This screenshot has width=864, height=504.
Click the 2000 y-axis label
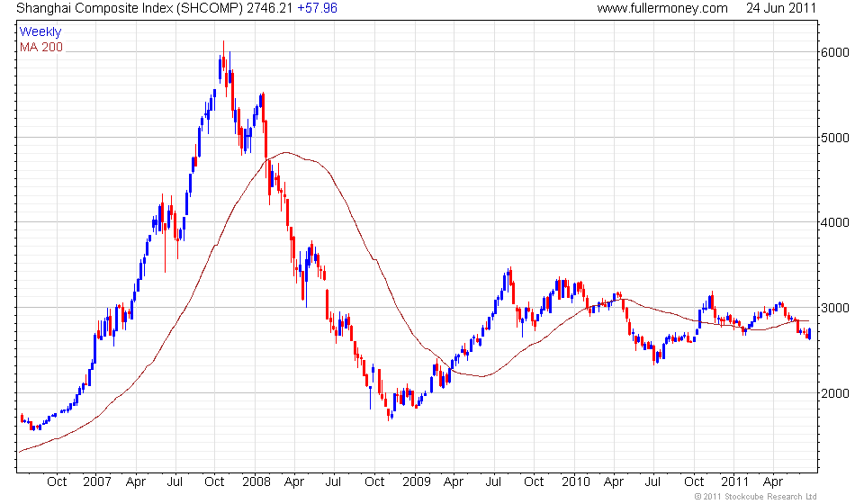836,393
